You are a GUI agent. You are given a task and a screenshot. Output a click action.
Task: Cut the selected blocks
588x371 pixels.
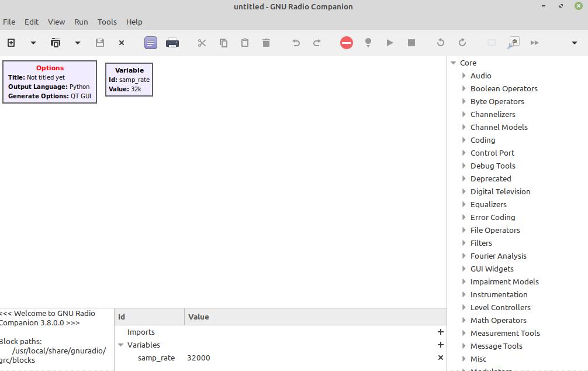202,43
